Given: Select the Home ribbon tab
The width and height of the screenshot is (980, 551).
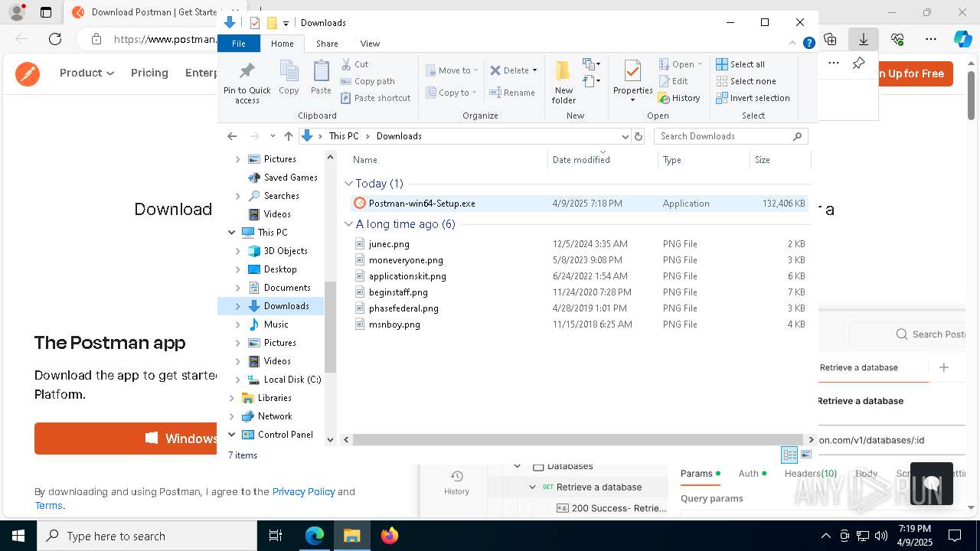Looking at the screenshot, I should pos(282,44).
